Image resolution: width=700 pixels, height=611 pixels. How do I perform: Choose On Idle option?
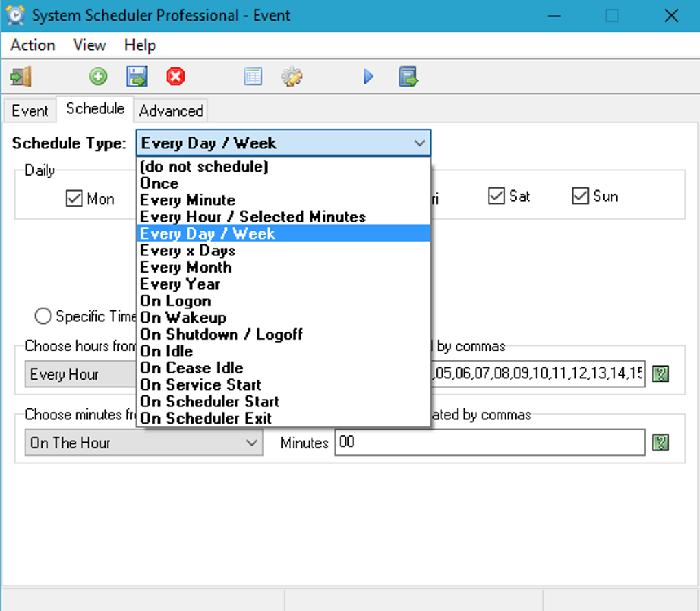point(283,351)
